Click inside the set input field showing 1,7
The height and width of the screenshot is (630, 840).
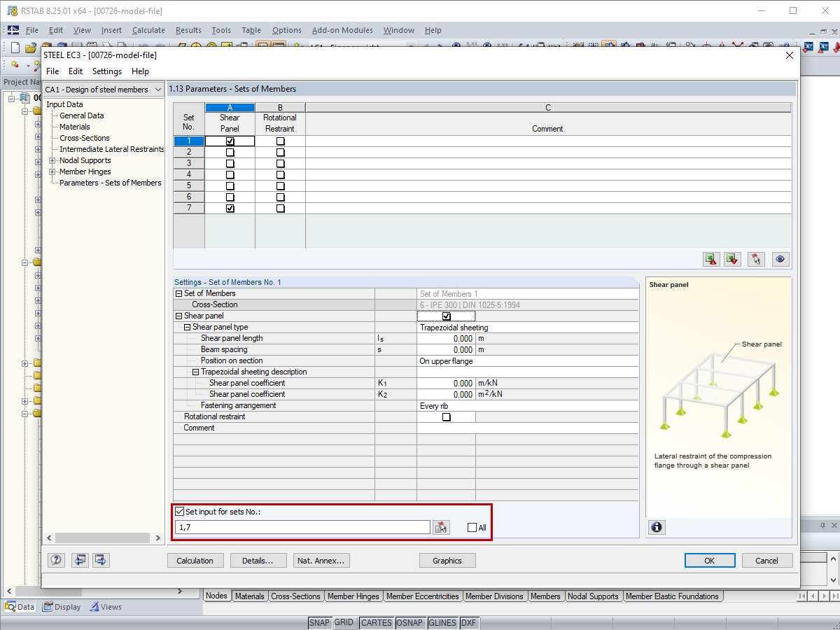301,527
